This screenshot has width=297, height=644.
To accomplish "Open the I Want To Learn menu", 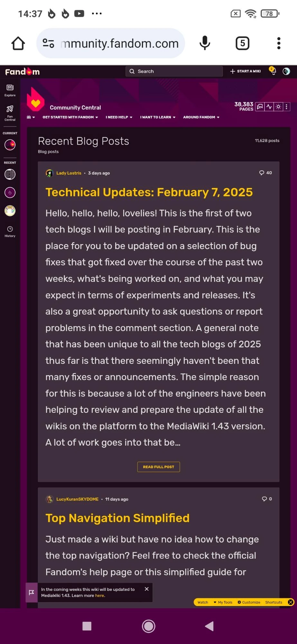I will tap(158, 117).
